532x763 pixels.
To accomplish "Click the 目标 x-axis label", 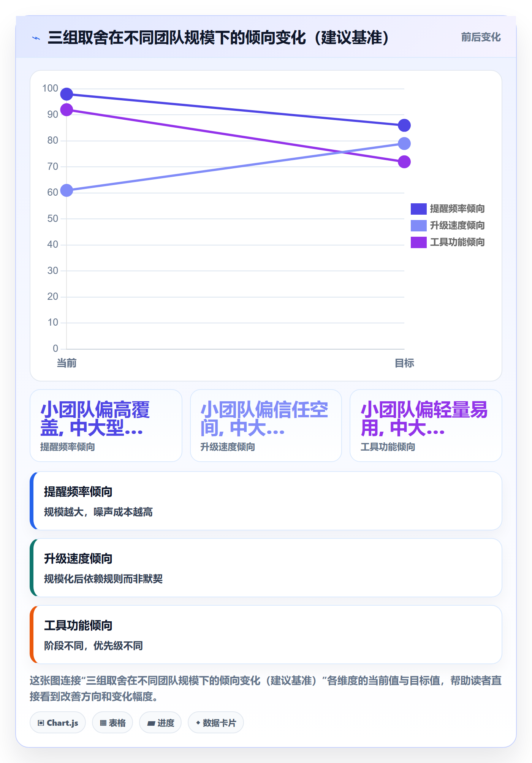I will point(404,363).
